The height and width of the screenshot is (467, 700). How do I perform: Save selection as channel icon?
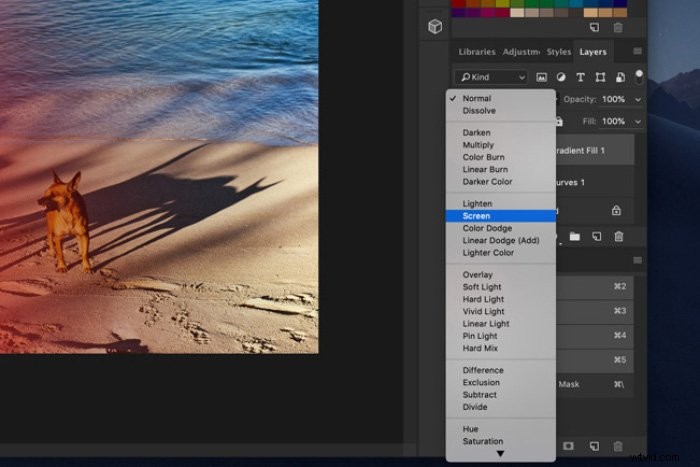pyautogui.click(x=568, y=446)
